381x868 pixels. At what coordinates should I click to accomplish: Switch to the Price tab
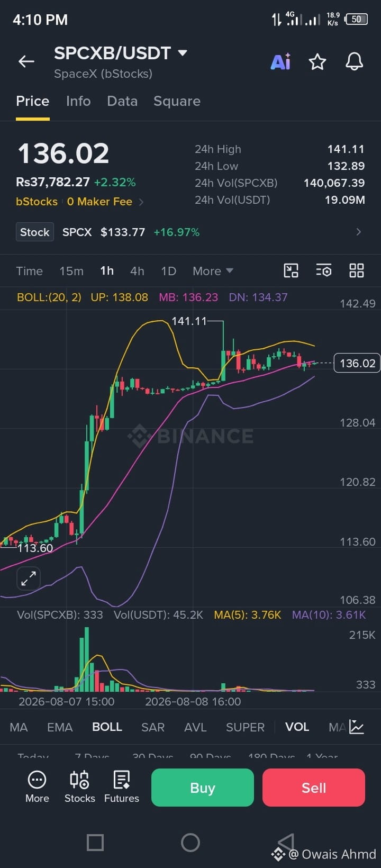pos(33,101)
